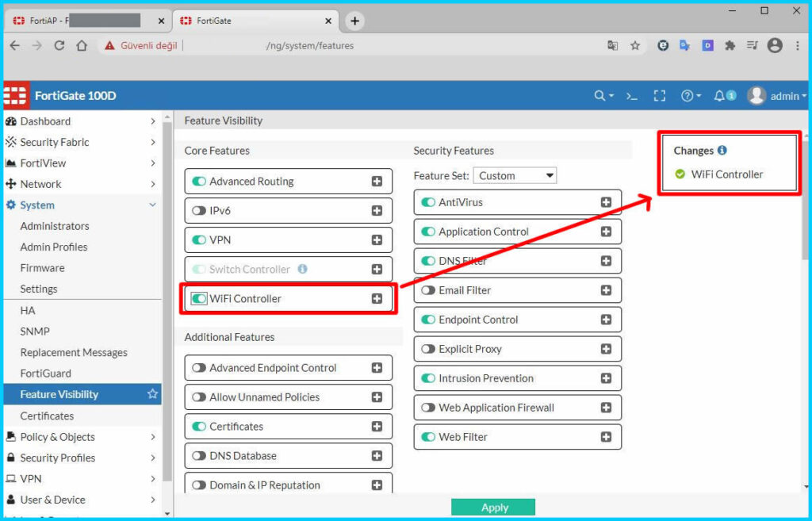
Task: Click browser home icon
Action: pyautogui.click(x=82, y=45)
